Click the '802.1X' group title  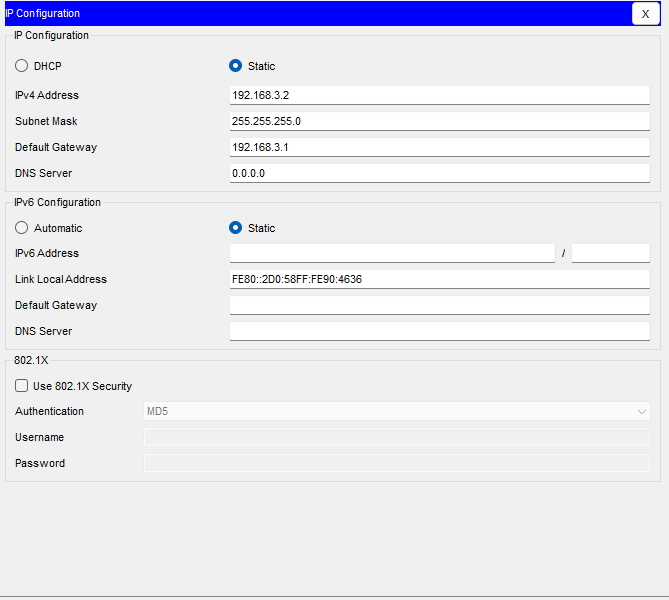[x=31, y=360]
